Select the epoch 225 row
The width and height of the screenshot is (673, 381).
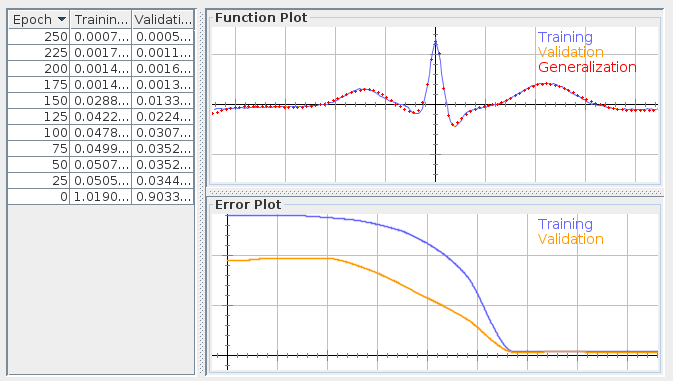pos(101,52)
